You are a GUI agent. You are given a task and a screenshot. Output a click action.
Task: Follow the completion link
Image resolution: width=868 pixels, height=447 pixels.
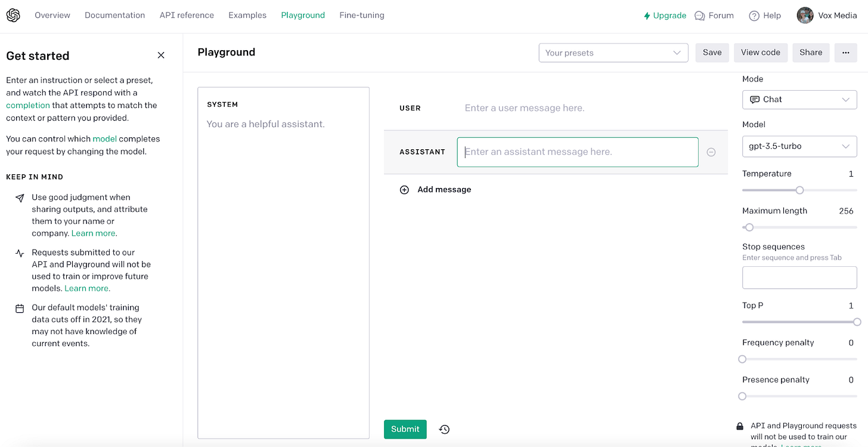[28, 106]
